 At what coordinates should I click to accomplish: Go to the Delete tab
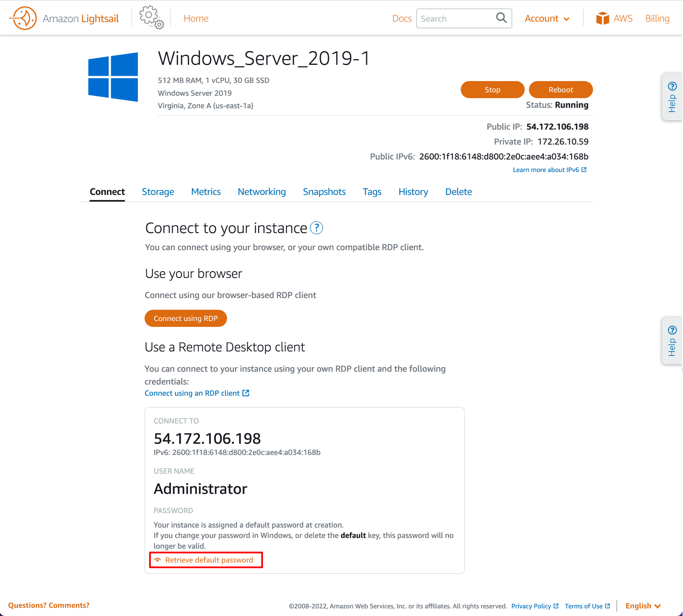coord(458,192)
